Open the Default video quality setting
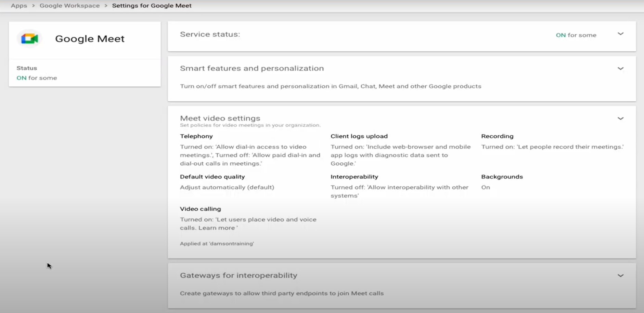Viewport: 644px width, 313px height. tap(212, 176)
